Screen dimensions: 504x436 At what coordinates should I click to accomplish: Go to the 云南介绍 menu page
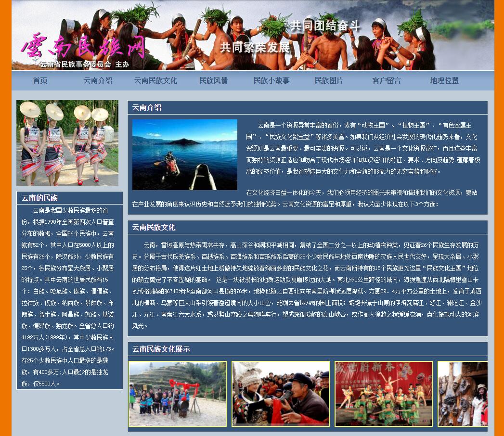(98, 81)
